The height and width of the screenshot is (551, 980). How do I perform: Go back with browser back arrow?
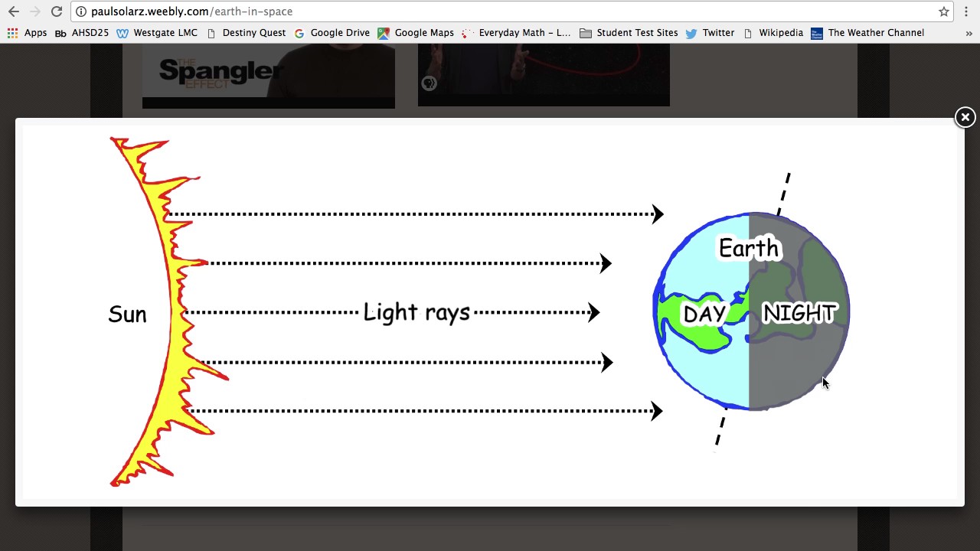coord(14,11)
